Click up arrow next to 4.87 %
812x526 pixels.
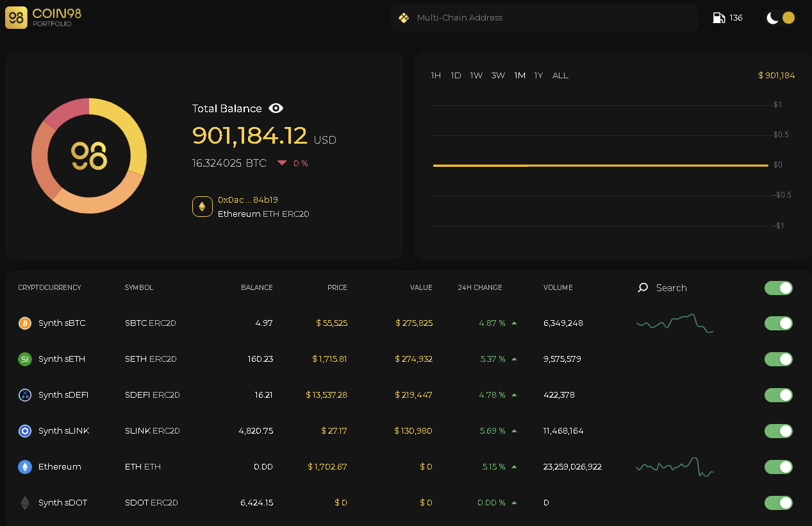click(514, 323)
